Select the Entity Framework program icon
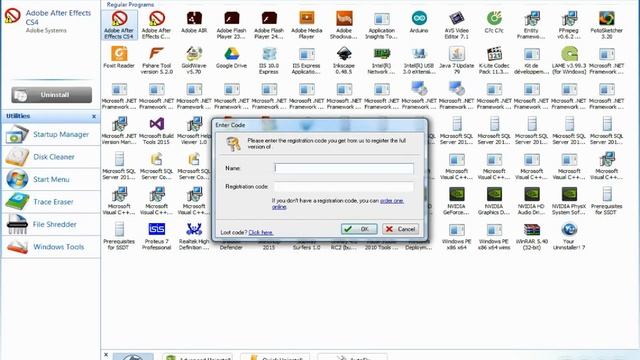Screen dimensions: 640x360 pos(532,25)
